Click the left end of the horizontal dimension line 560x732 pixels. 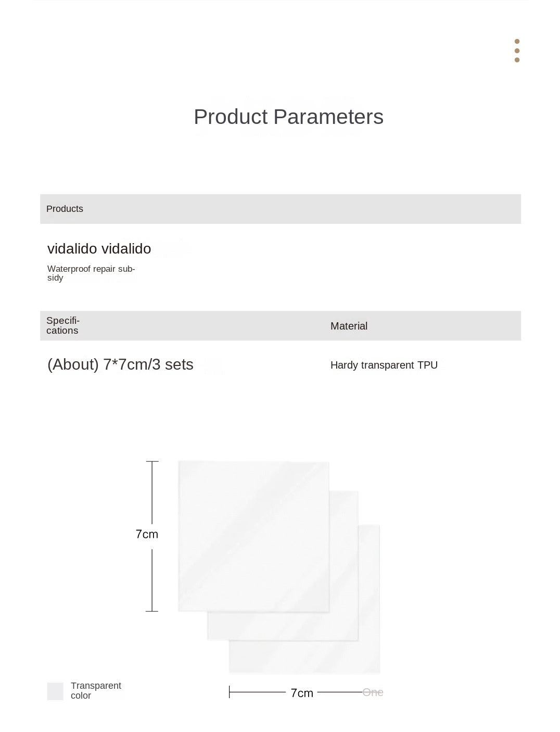coord(230,692)
